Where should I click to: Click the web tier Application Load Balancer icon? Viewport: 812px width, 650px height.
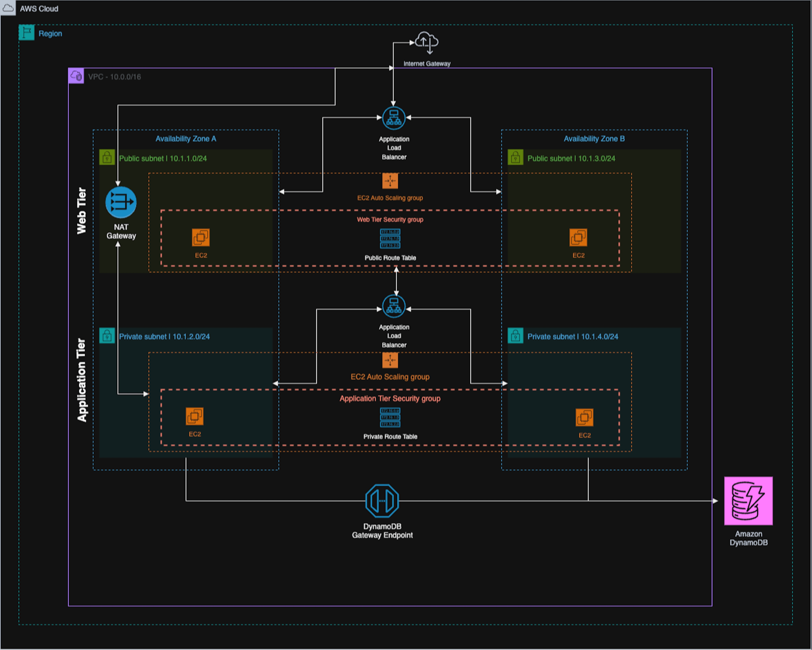click(394, 118)
